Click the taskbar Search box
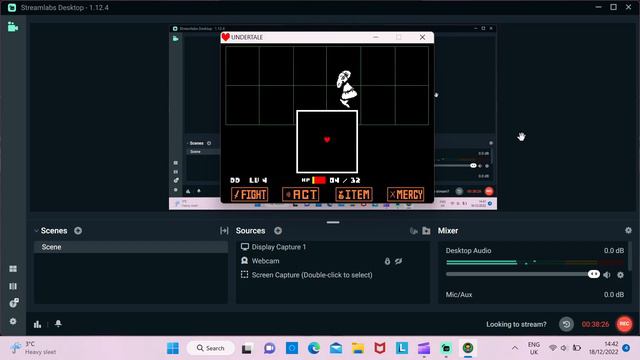Image resolution: width=640 pixels, height=360 pixels. point(211,348)
